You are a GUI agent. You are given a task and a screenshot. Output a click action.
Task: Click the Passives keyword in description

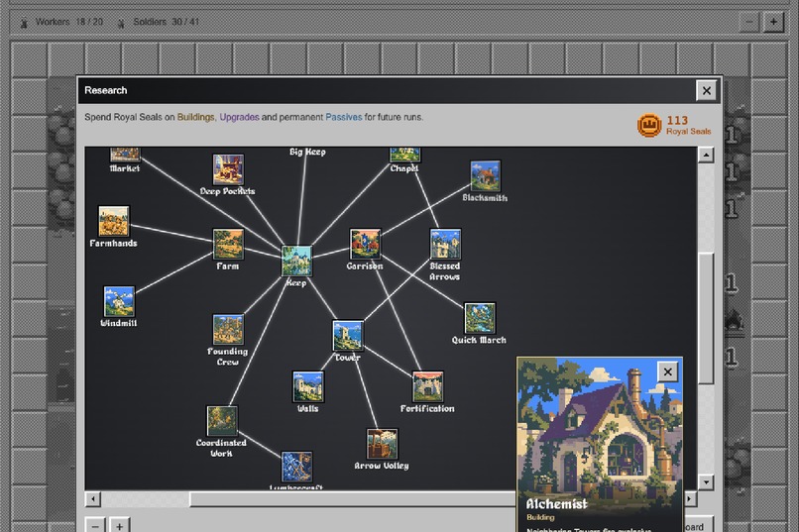[x=344, y=117]
